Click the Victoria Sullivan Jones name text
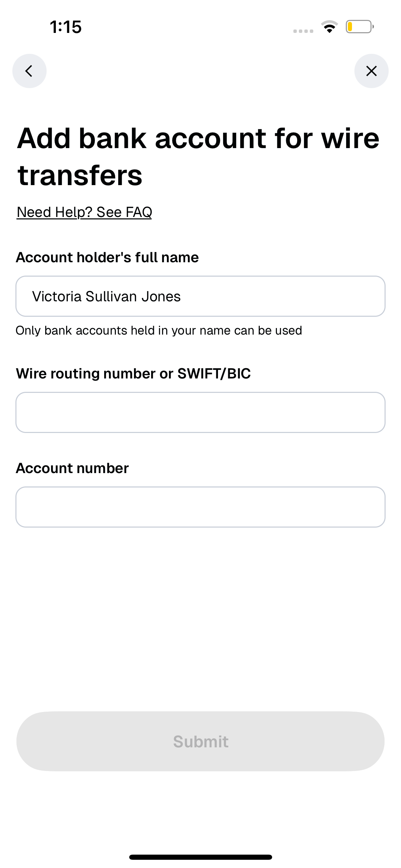Image resolution: width=401 pixels, height=868 pixels. coord(106,296)
